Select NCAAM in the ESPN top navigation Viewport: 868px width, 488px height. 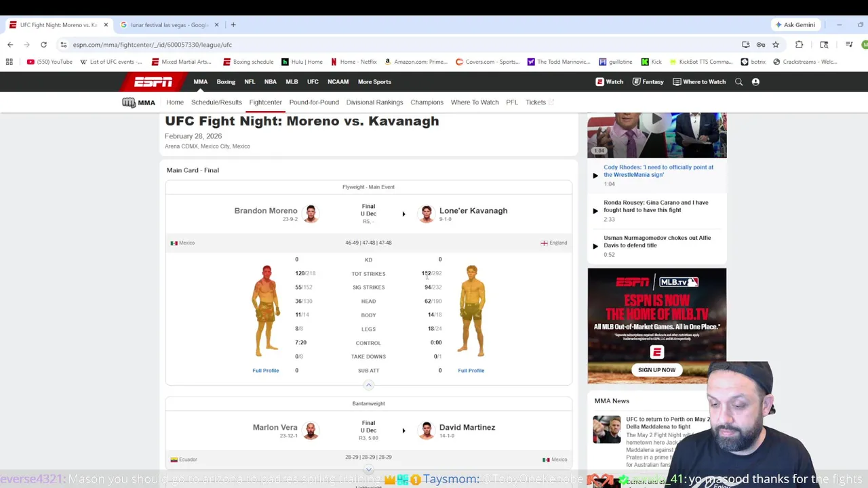[x=338, y=82]
